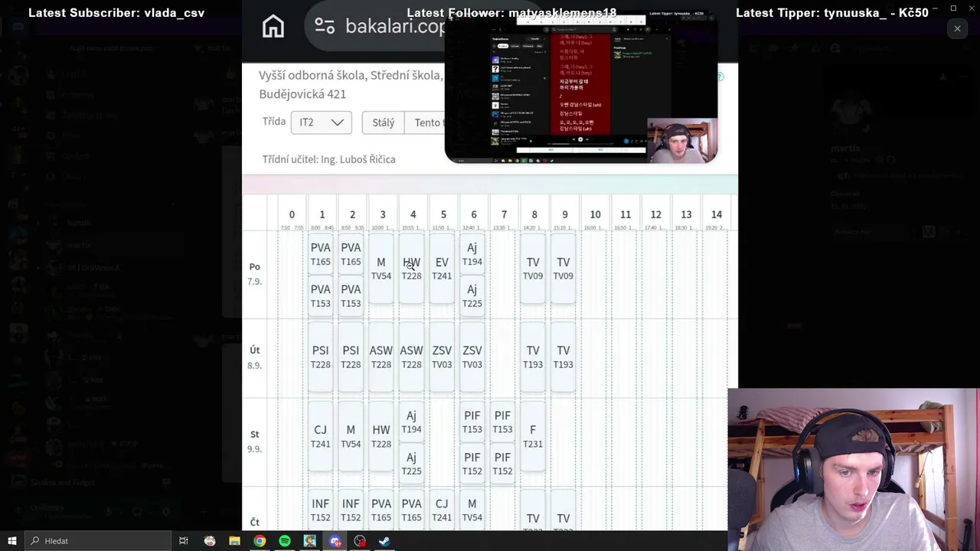Image resolution: width=980 pixels, height=551 pixels.
Task: Select Monday's period 9 TV TV09 lesson
Action: pos(563,269)
